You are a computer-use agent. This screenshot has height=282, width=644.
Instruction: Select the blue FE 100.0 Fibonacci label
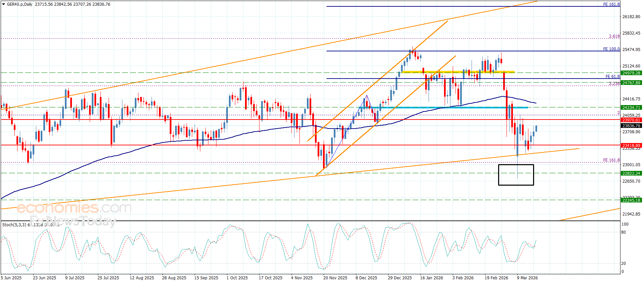611,49
